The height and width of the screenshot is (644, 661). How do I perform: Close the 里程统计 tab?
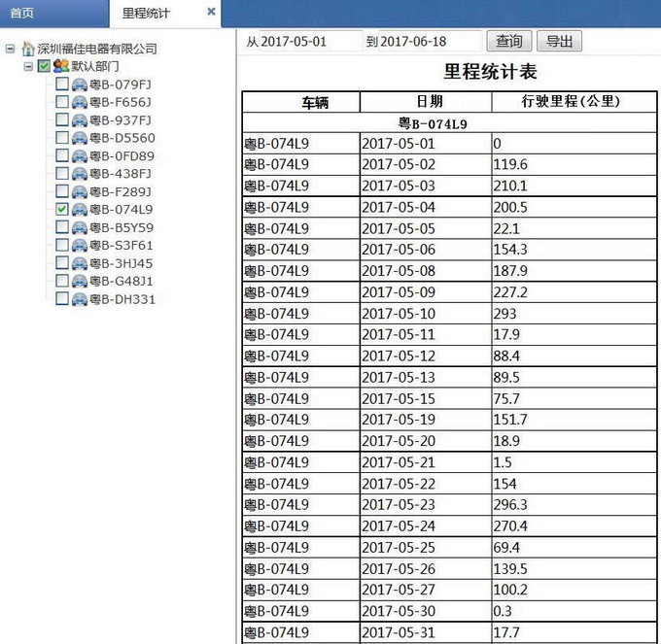[x=212, y=12]
